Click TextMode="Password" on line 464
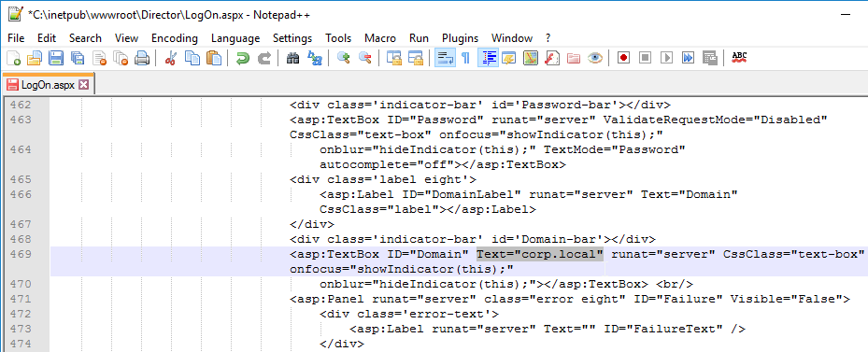Screen dimensions: 868x352 pyautogui.click(x=615, y=150)
